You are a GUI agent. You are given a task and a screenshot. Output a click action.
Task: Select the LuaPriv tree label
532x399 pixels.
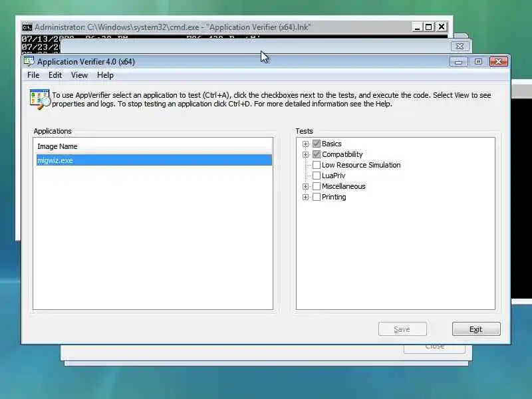click(x=333, y=176)
